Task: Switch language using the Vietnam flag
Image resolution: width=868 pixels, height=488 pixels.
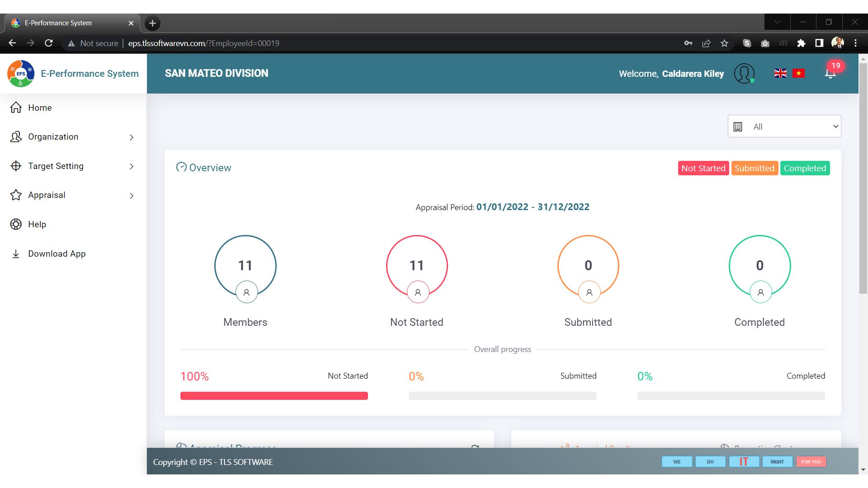Action: pyautogui.click(x=798, y=73)
